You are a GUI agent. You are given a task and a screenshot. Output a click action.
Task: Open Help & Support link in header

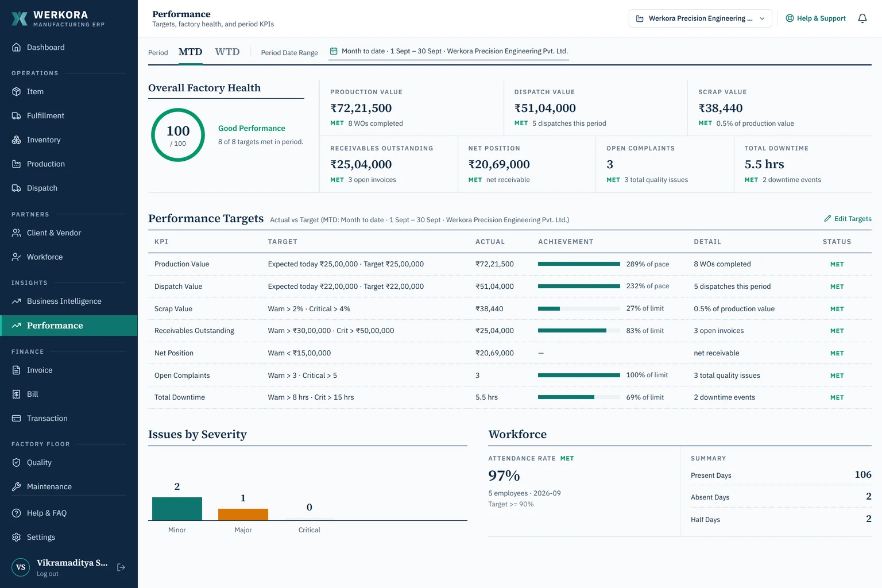815,18
